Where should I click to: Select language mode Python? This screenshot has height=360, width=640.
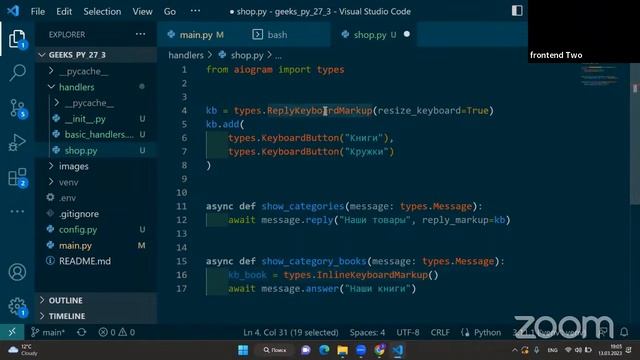pos(487,332)
